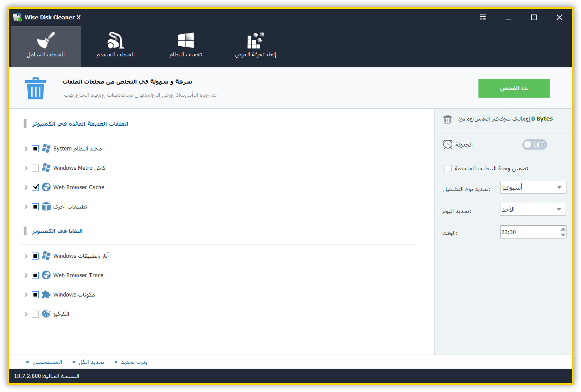581x392 pixels.
Task: Click the small trash icon beside 0 Bytes
Action: click(x=448, y=119)
